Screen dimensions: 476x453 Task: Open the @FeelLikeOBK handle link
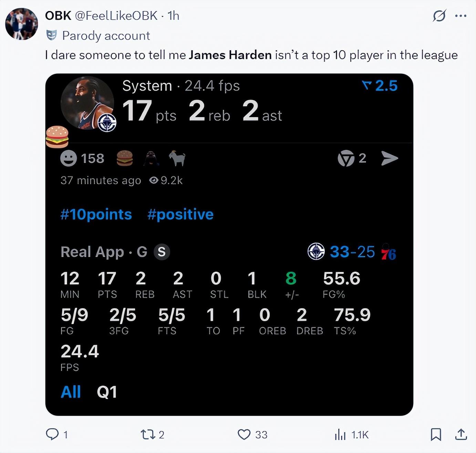coord(116,16)
